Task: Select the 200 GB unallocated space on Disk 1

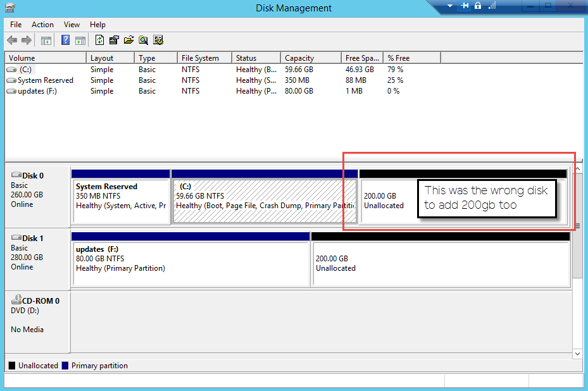Action: point(441,260)
